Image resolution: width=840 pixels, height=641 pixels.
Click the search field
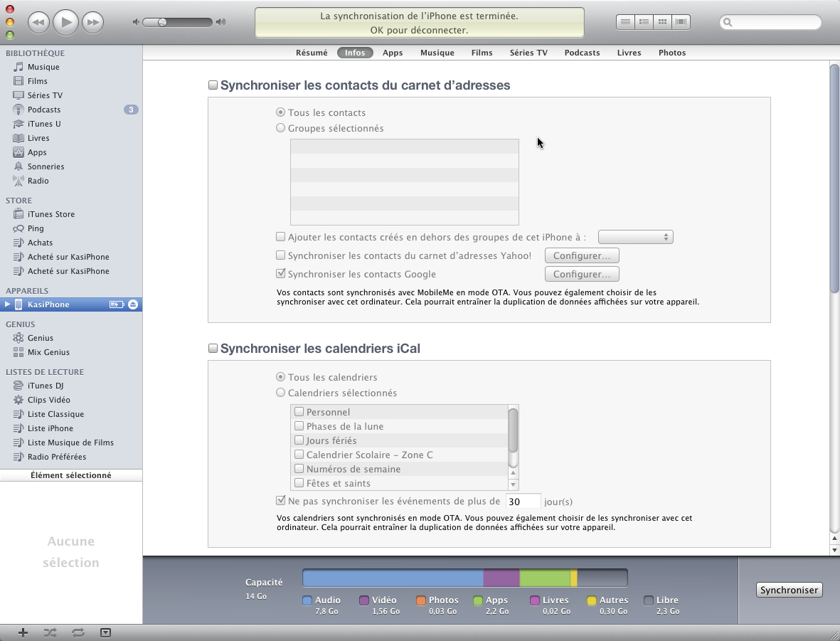pos(770,22)
